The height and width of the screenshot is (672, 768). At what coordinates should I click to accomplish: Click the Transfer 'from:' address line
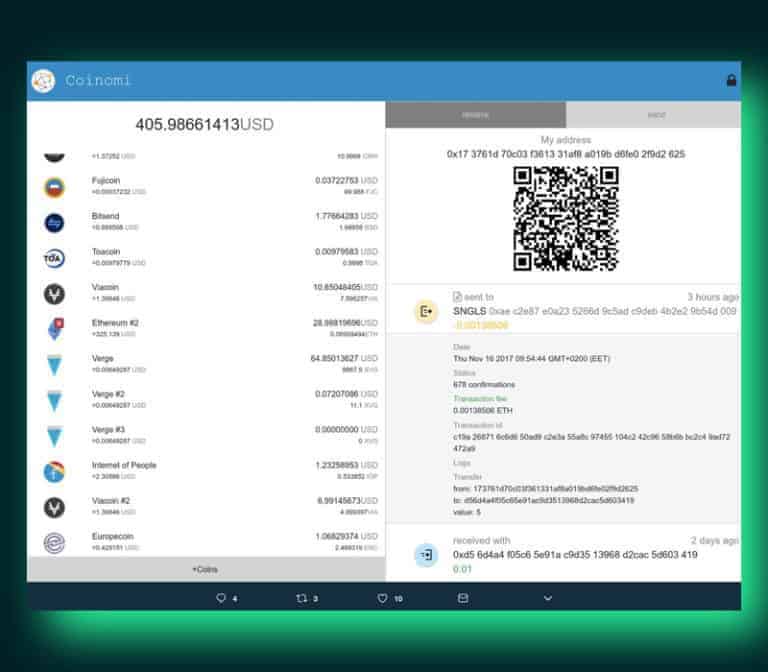pos(546,488)
